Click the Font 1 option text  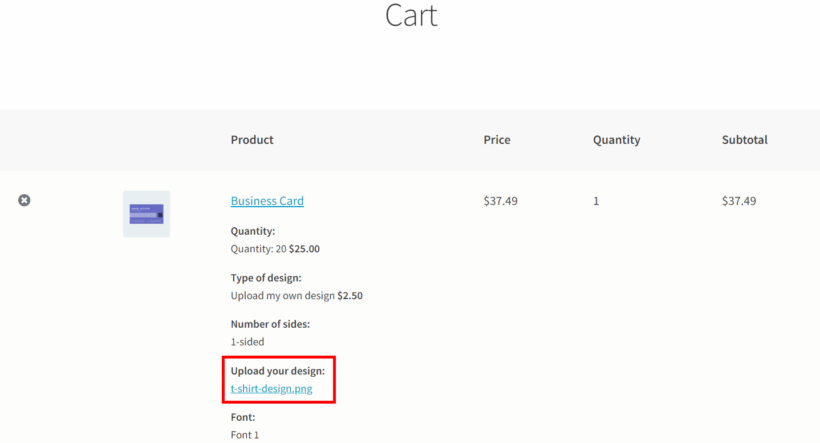point(245,435)
